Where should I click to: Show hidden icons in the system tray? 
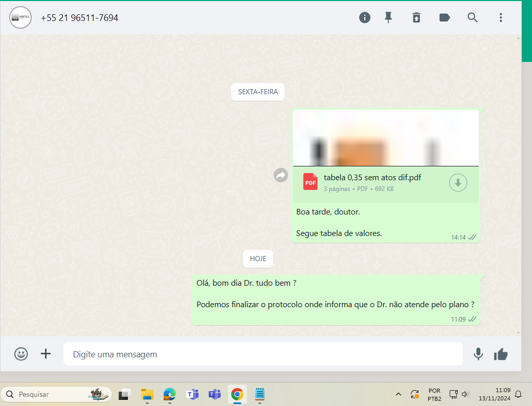[398, 394]
